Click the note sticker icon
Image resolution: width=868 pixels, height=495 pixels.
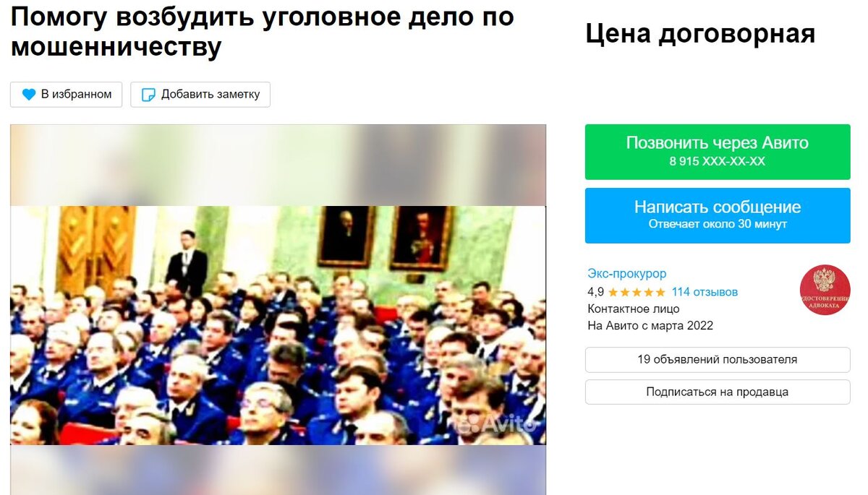[148, 95]
